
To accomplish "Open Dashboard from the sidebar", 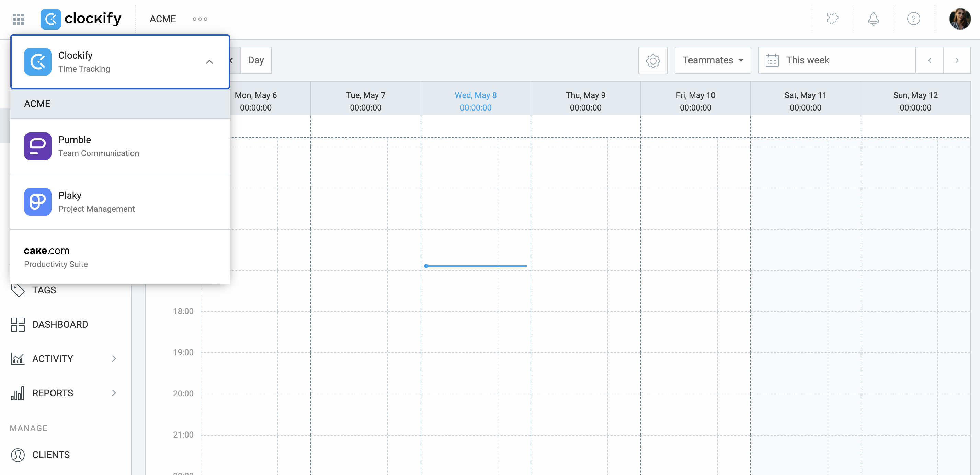I will [x=60, y=324].
